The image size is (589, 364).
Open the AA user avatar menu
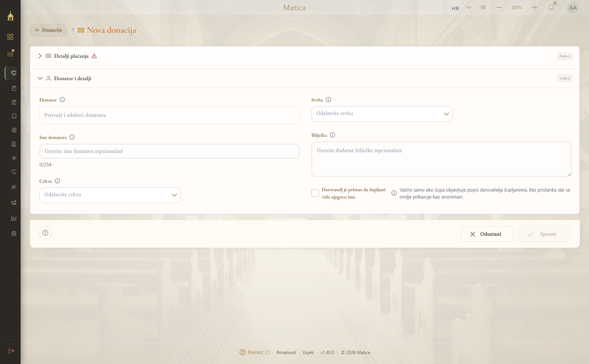point(573,7)
